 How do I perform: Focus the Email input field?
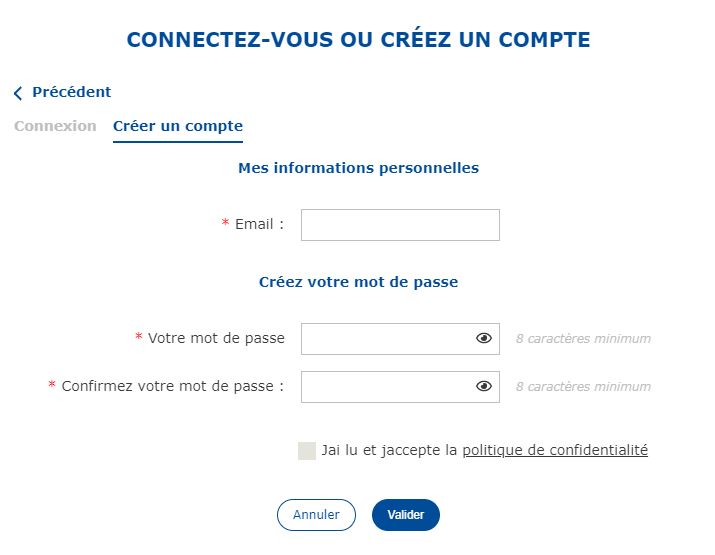coord(400,225)
